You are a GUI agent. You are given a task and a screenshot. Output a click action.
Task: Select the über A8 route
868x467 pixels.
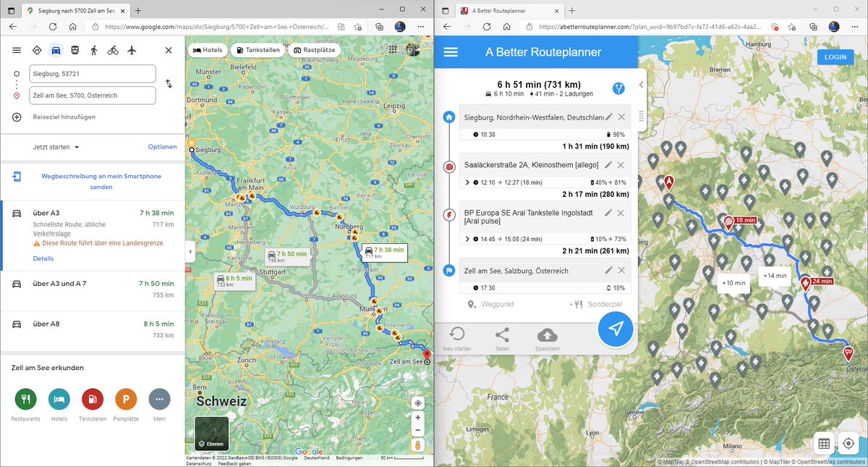(93, 329)
